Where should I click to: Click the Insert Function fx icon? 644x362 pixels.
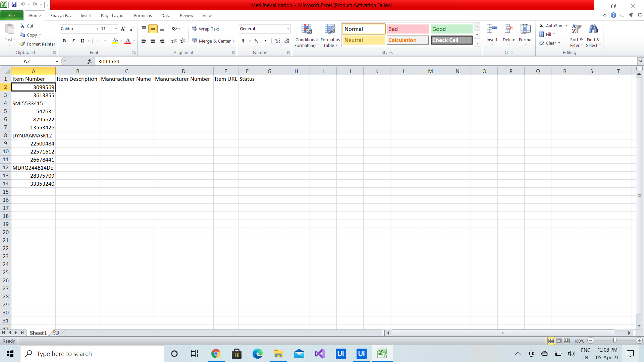(90, 61)
